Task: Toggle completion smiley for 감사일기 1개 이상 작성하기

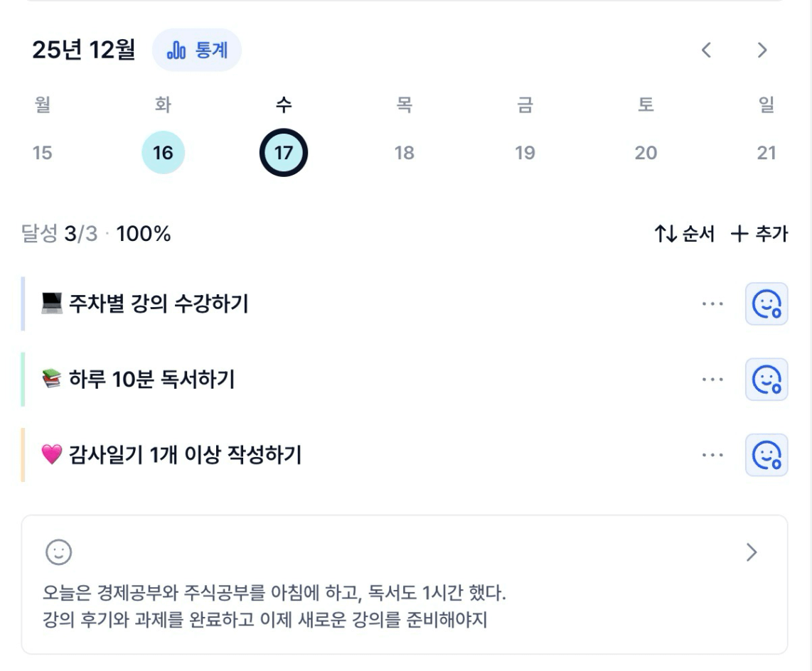Action: (x=766, y=455)
